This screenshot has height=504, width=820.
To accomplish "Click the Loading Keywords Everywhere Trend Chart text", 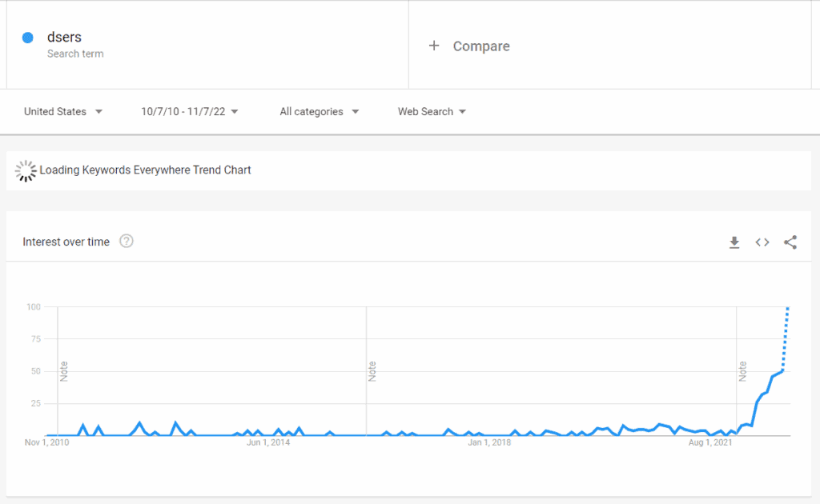I will (x=146, y=170).
